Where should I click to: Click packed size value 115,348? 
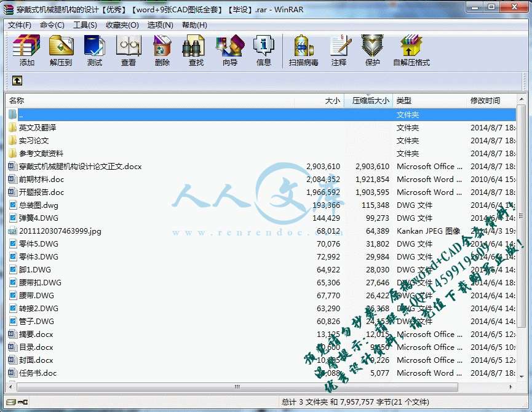(375, 205)
